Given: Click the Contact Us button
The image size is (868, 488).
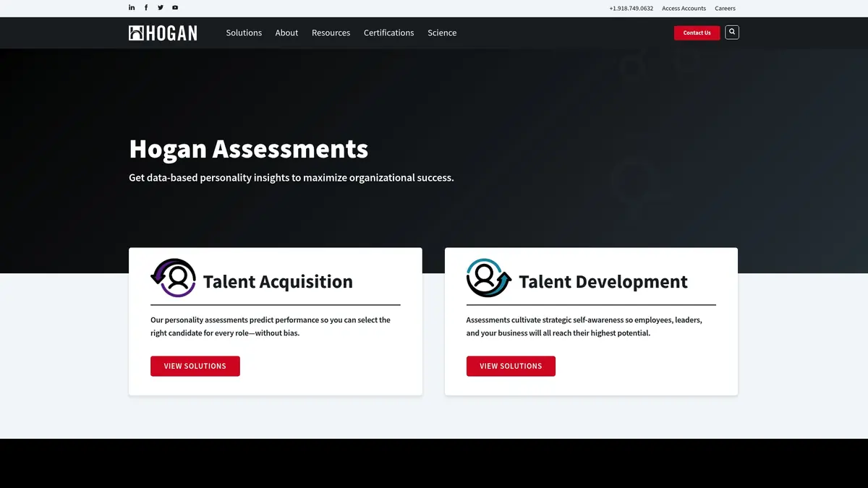Looking at the screenshot, I should [x=697, y=33].
